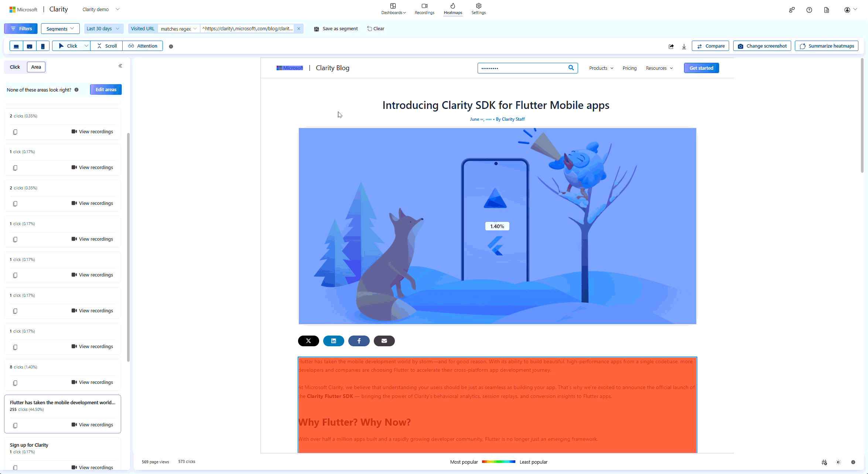The image size is (868, 474).
Task: Open the Segments dropdown
Action: tap(60, 29)
